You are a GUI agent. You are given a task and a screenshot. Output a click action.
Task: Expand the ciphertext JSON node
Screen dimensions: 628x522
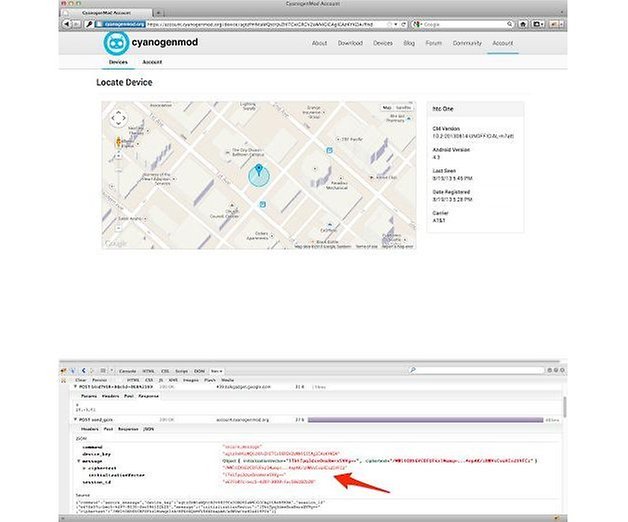[x=85, y=468]
